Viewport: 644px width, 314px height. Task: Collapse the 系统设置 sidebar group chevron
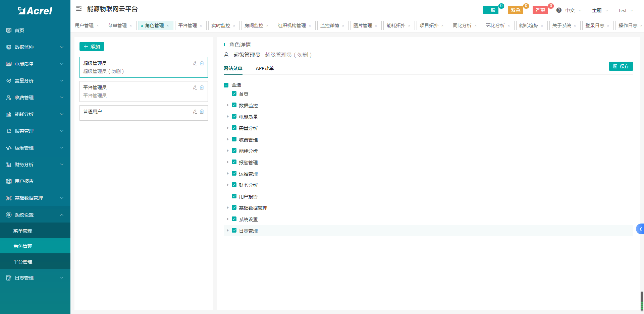tap(62, 215)
